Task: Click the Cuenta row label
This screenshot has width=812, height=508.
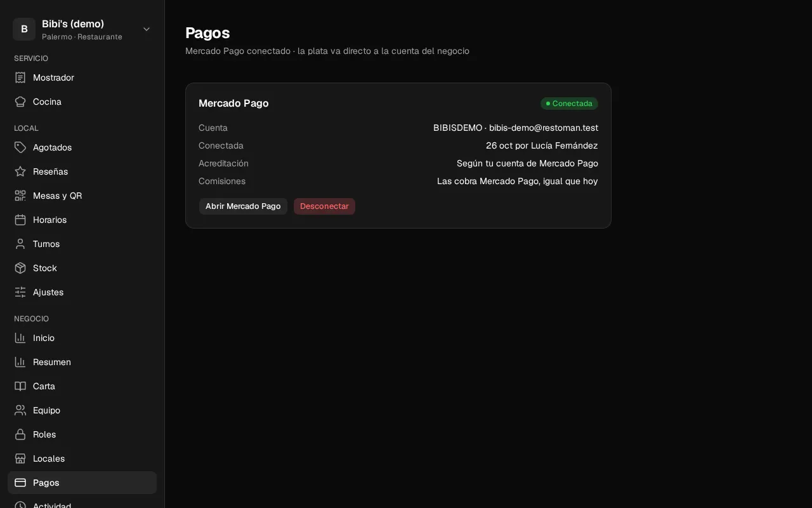Action: [213, 128]
